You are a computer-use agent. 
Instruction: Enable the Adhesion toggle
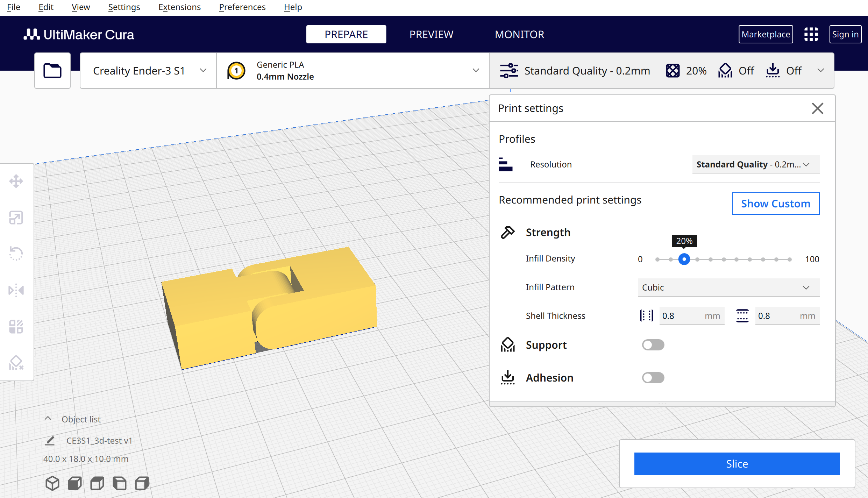click(x=653, y=378)
